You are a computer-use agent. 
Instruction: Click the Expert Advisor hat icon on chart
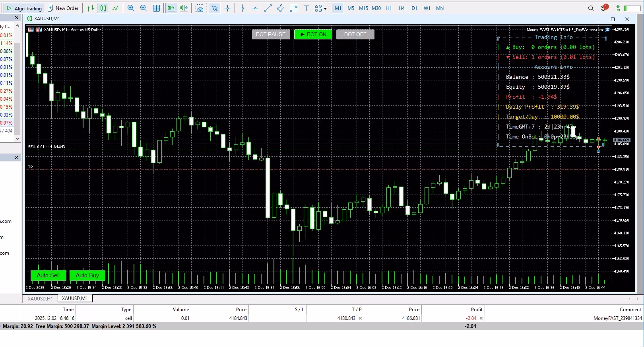tap(607, 29)
